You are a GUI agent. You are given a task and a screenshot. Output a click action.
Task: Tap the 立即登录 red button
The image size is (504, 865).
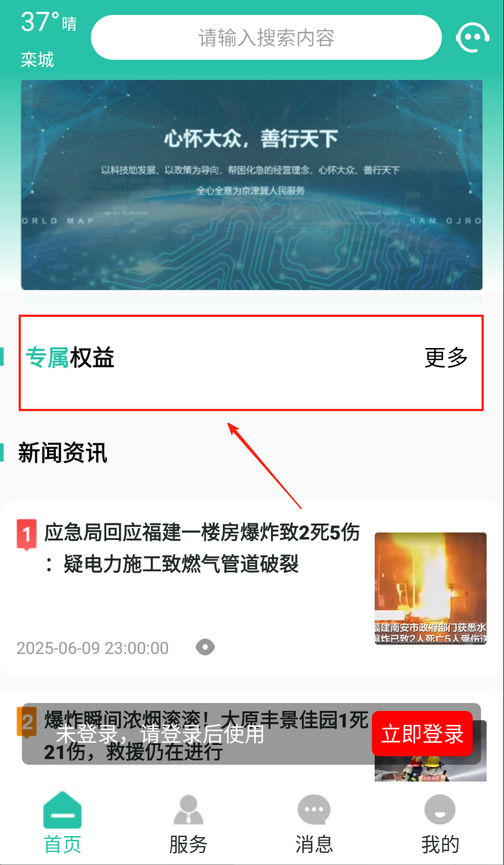point(422,733)
